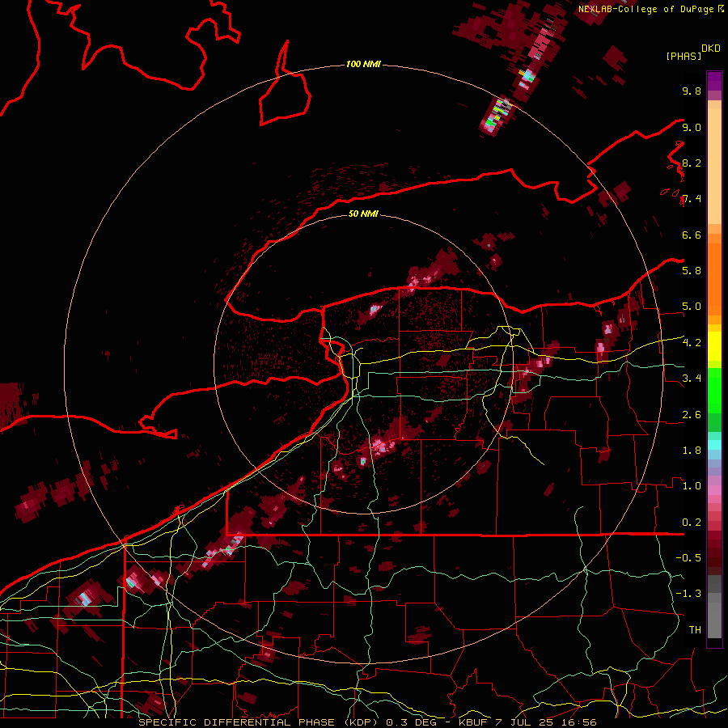This screenshot has width=728, height=728.
Task: Select the 0.2 scale value
Action: tap(692, 523)
